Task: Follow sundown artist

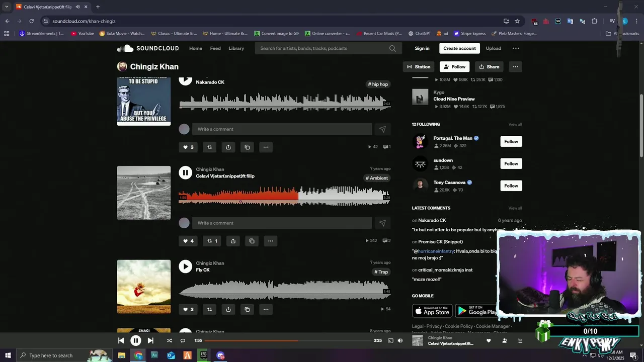Action: (511, 163)
